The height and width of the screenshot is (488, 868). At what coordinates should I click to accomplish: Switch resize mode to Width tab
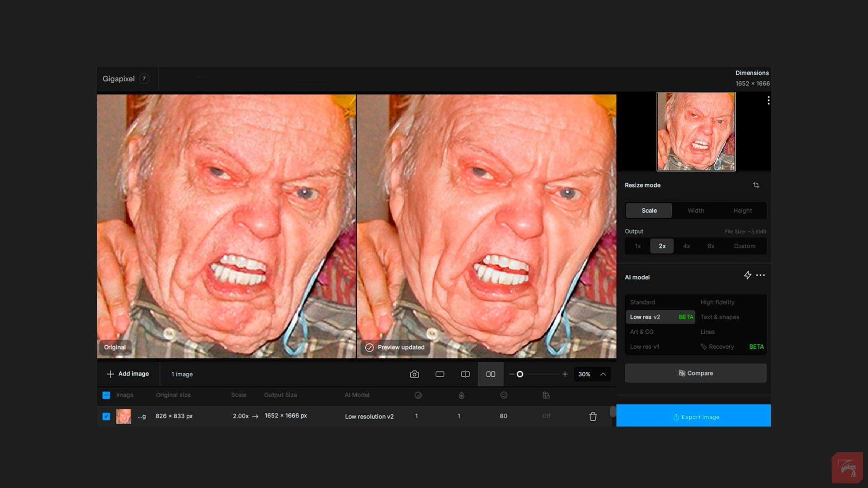696,211
